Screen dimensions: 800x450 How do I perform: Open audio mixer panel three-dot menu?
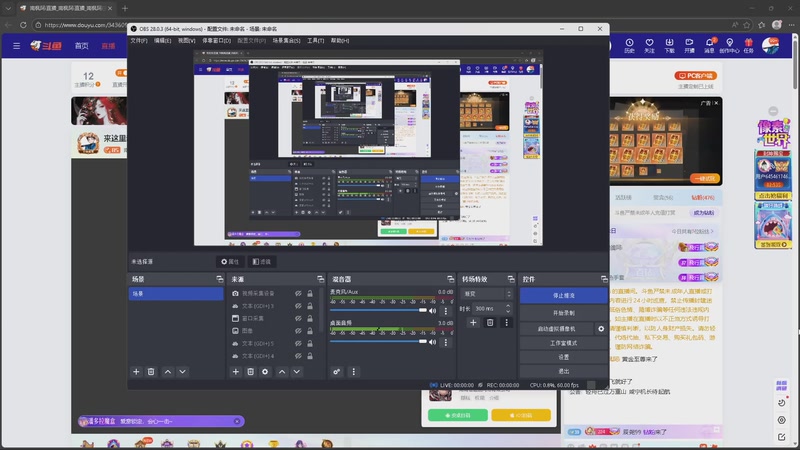(x=354, y=371)
